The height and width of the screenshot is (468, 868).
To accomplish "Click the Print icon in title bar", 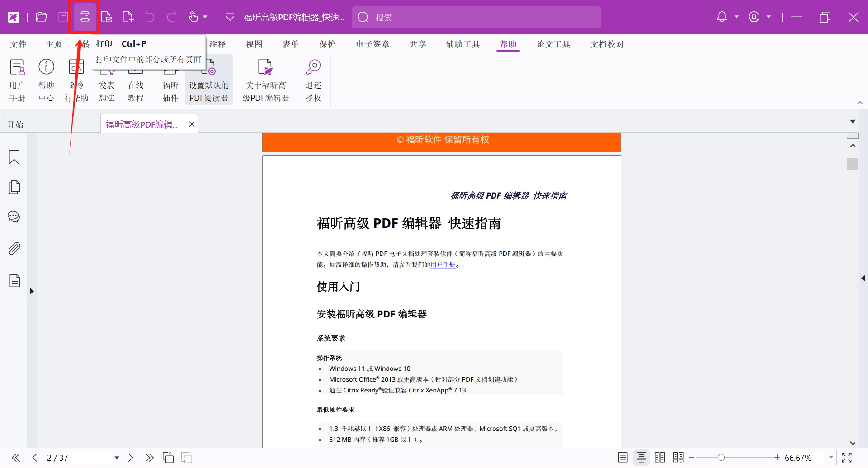I will tap(85, 17).
